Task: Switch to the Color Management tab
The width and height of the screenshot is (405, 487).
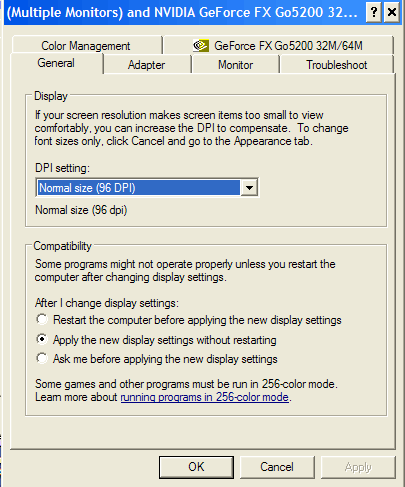Action: pyautogui.click(x=86, y=45)
